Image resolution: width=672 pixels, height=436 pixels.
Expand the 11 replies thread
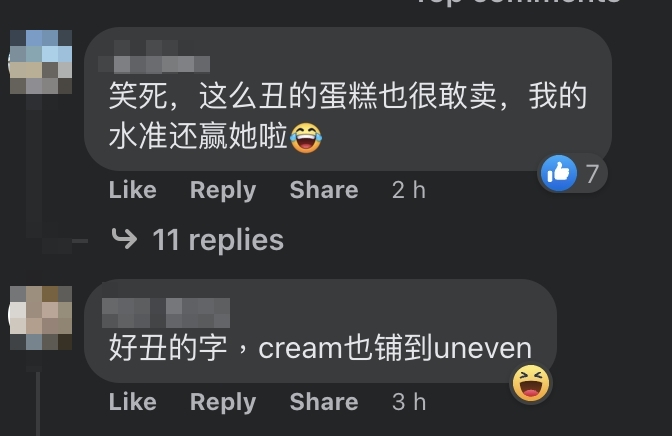coord(218,240)
